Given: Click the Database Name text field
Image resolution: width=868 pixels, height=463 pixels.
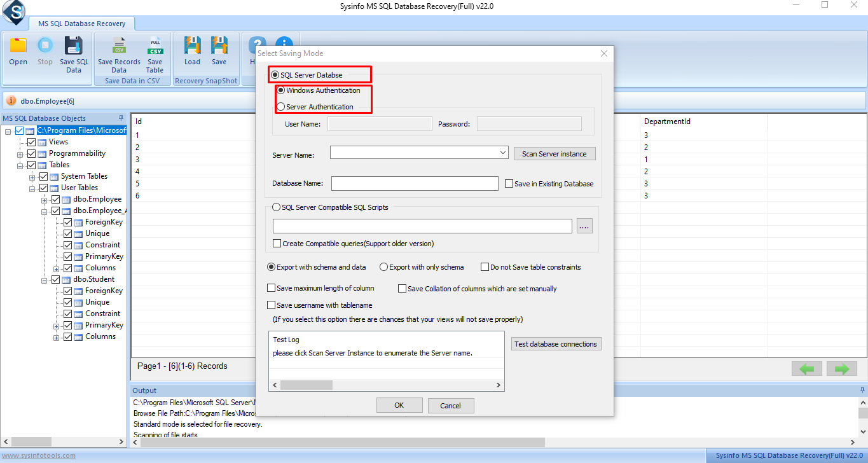Looking at the screenshot, I should [415, 183].
